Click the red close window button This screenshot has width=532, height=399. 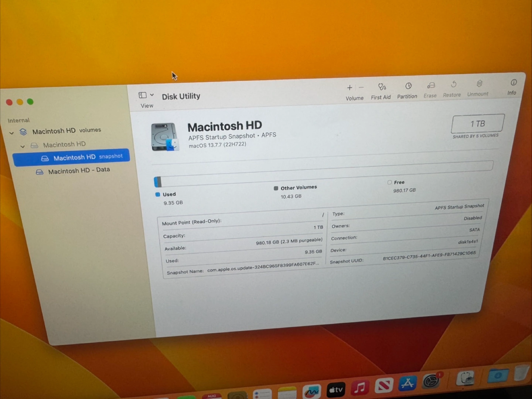tap(9, 102)
